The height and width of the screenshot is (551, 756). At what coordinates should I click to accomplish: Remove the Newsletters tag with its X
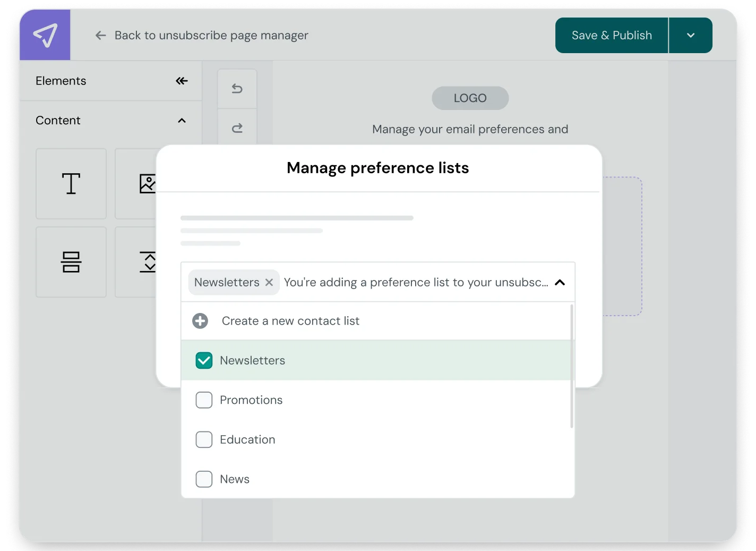[269, 282]
